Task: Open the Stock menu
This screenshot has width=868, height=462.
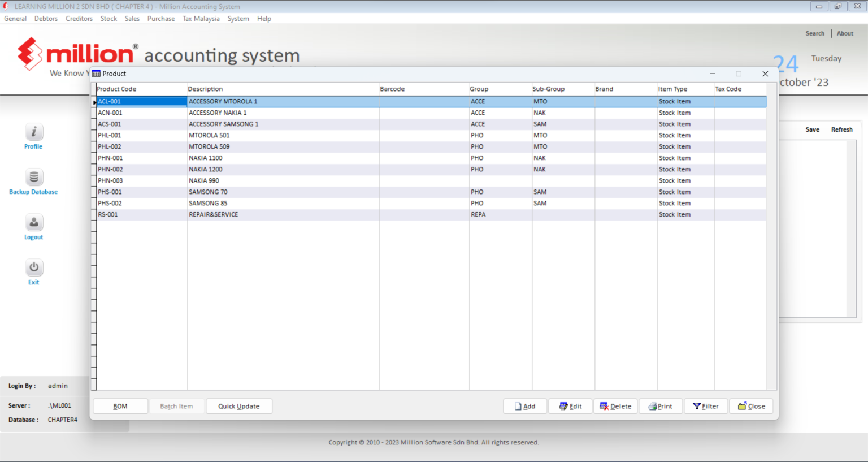Action: coord(108,19)
